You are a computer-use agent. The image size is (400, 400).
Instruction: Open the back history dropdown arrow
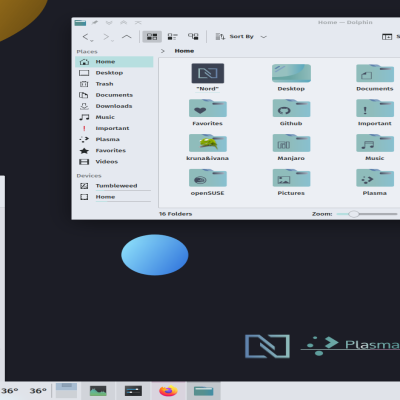[x=92, y=41]
